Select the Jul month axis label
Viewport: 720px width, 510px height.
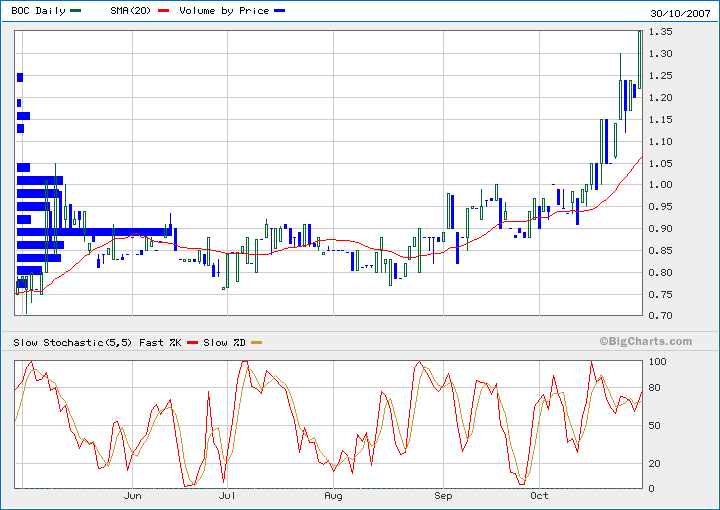pos(227,496)
